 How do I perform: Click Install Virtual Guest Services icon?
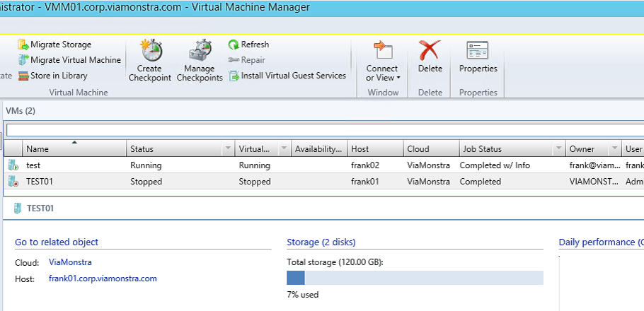click(x=234, y=76)
